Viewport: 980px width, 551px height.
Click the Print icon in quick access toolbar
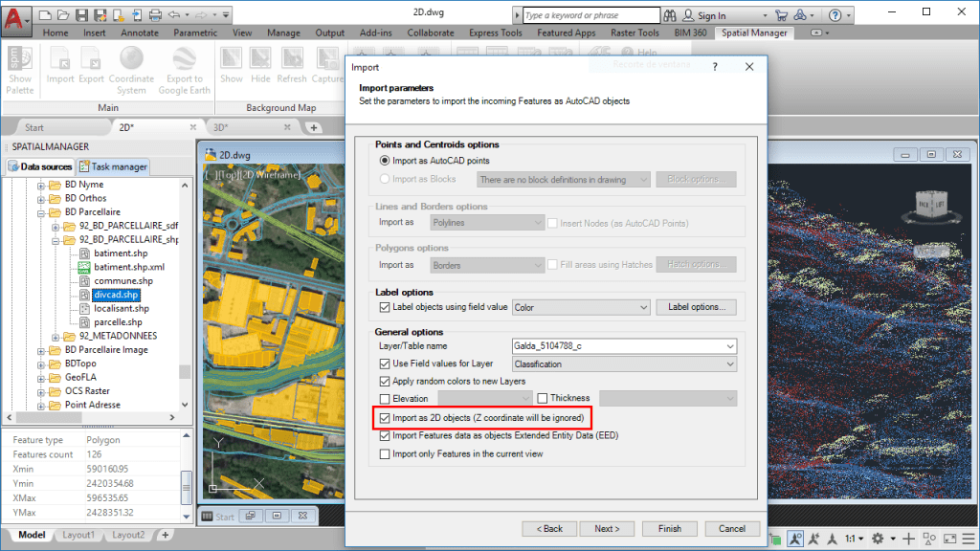click(x=155, y=15)
